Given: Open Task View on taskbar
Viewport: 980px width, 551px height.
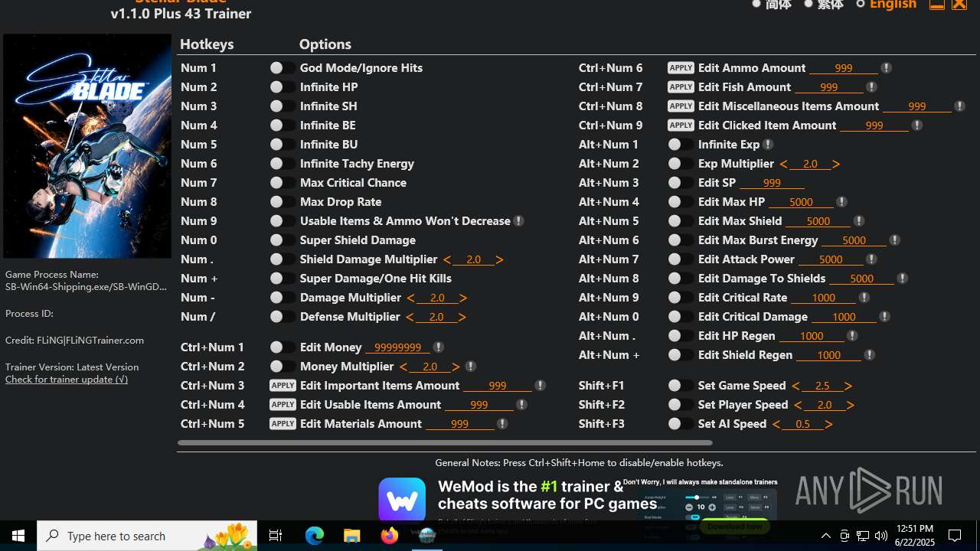Looking at the screenshot, I should [x=276, y=536].
